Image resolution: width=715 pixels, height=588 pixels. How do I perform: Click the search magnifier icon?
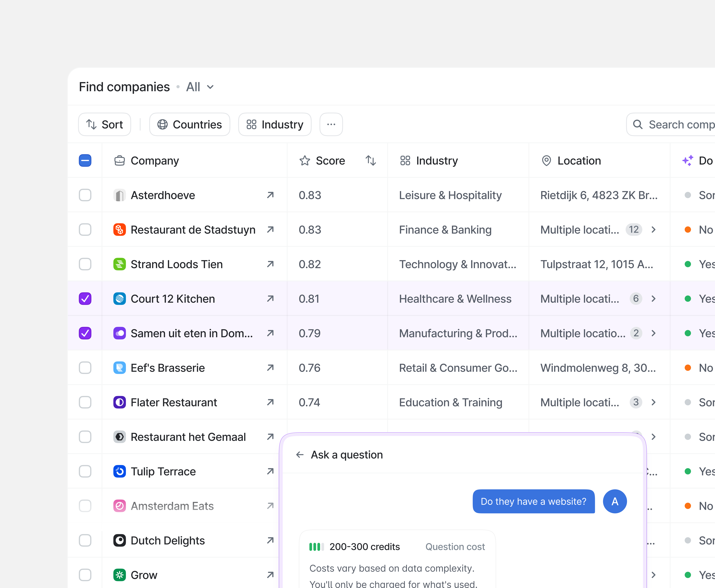point(638,124)
